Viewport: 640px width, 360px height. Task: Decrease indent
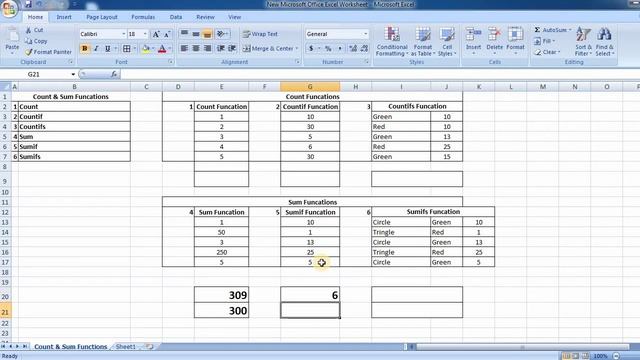(x=221, y=48)
